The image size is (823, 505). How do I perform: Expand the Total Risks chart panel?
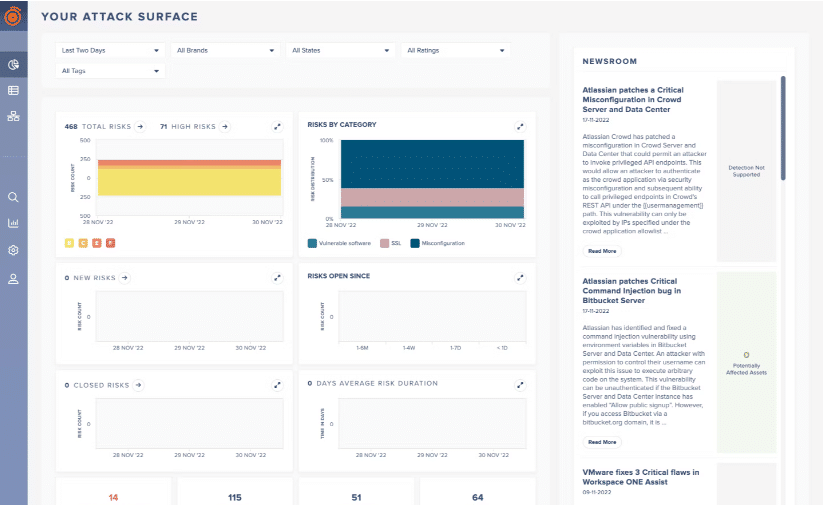pyautogui.click(x=277, y=127)
